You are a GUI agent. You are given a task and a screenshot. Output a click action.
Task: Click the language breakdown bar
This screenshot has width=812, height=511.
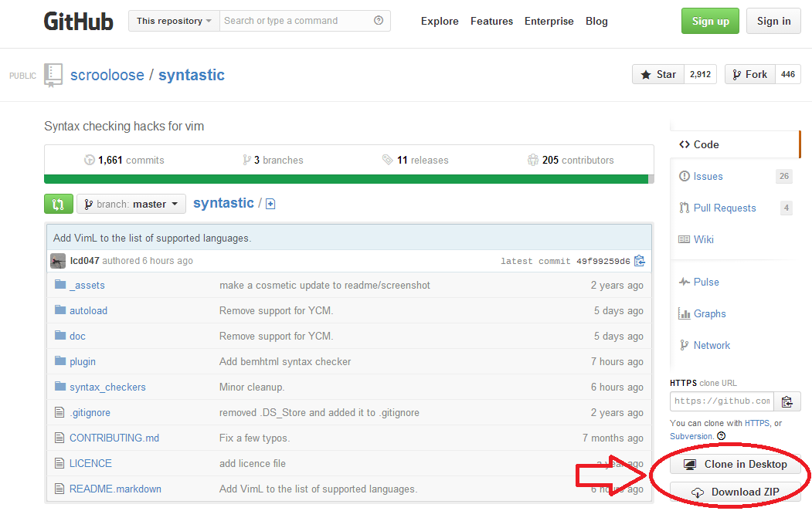349,178
